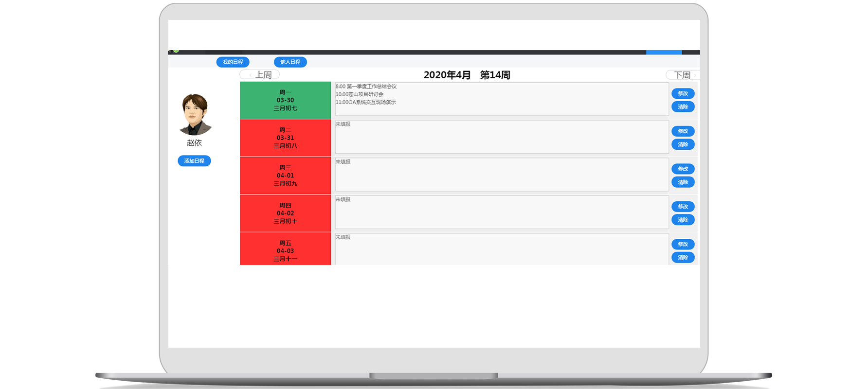
Task: Modify Thursday 04-02 entry via 修改
Action: tap(683, 207)
